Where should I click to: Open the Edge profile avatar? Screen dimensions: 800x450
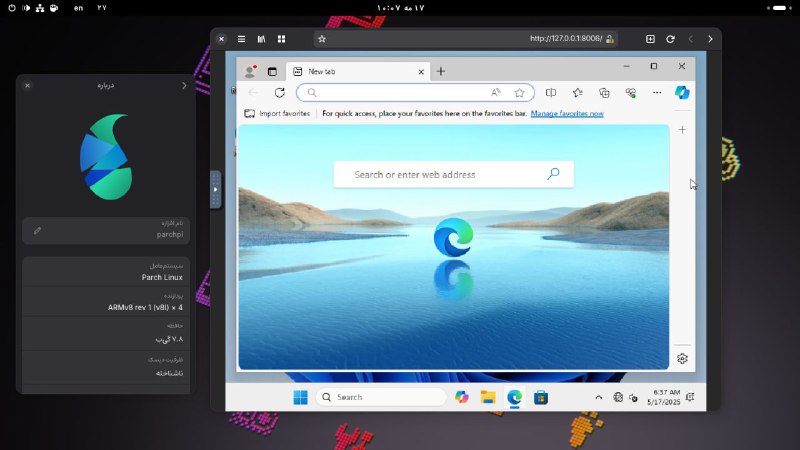point(250,71)
